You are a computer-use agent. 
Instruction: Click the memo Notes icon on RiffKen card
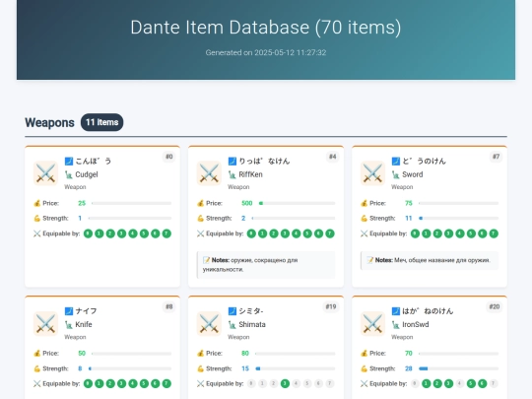coord(206,260)
